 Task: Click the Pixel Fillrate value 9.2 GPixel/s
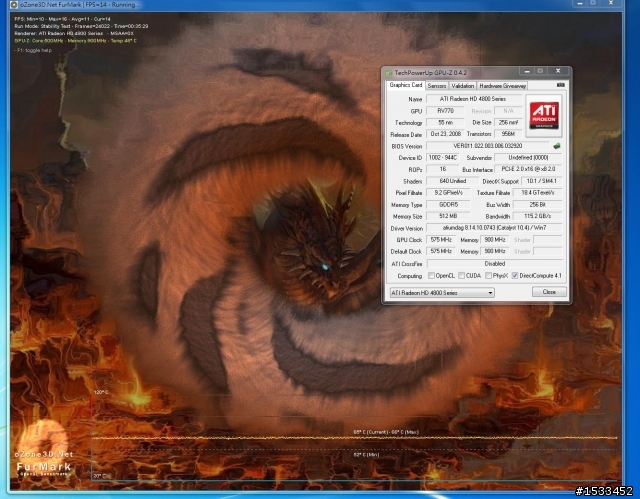tap(448, 193)
